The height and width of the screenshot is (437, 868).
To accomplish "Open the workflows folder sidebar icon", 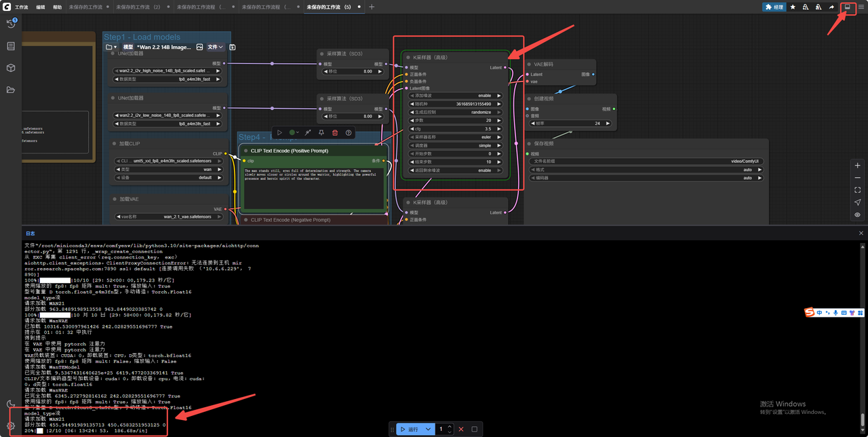I will tap(11, 90).
